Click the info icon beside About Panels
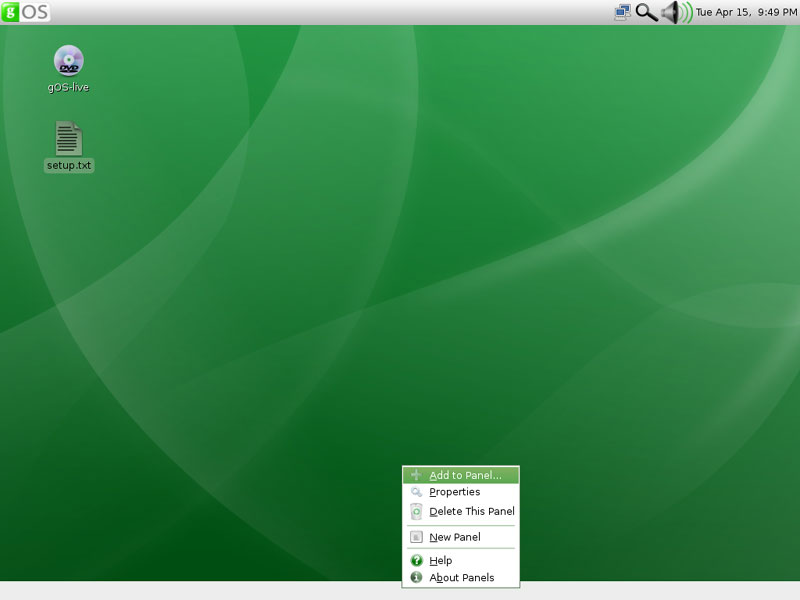 click(x=416, y=577)
